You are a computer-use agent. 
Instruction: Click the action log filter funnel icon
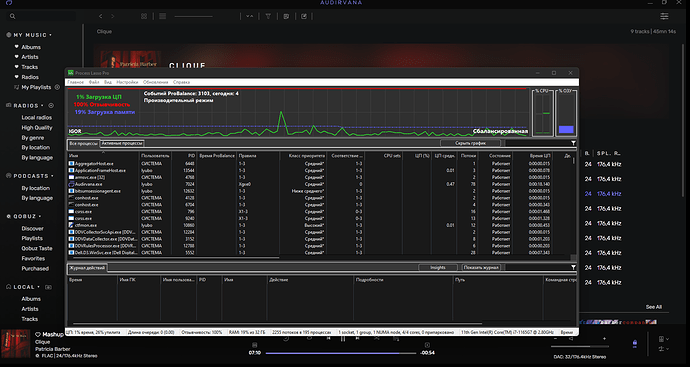click(573, 267)
